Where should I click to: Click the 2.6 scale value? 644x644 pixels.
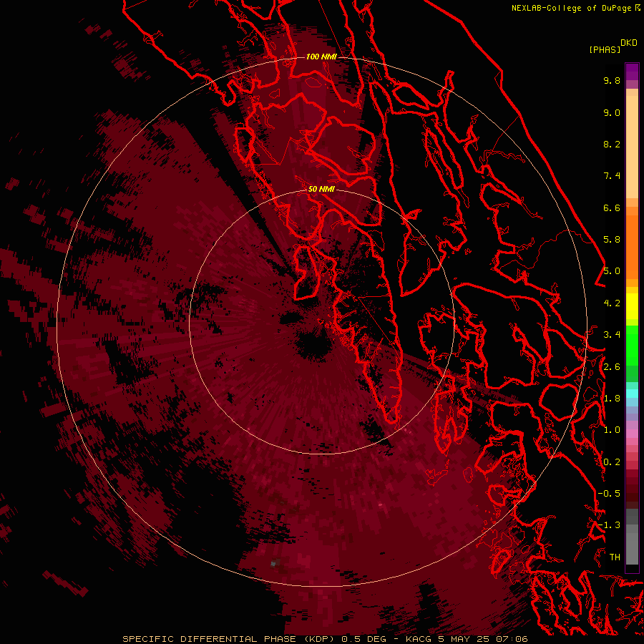coord(612,367)
